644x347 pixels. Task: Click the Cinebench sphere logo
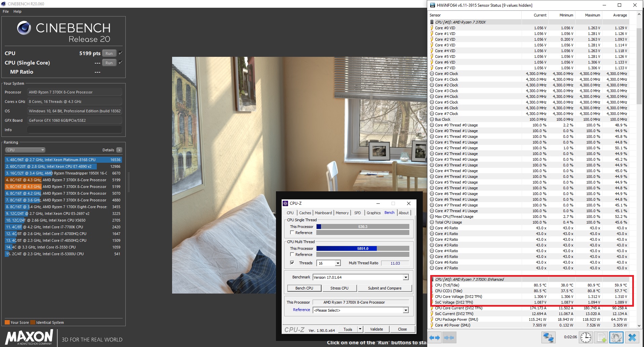point(24,28)
